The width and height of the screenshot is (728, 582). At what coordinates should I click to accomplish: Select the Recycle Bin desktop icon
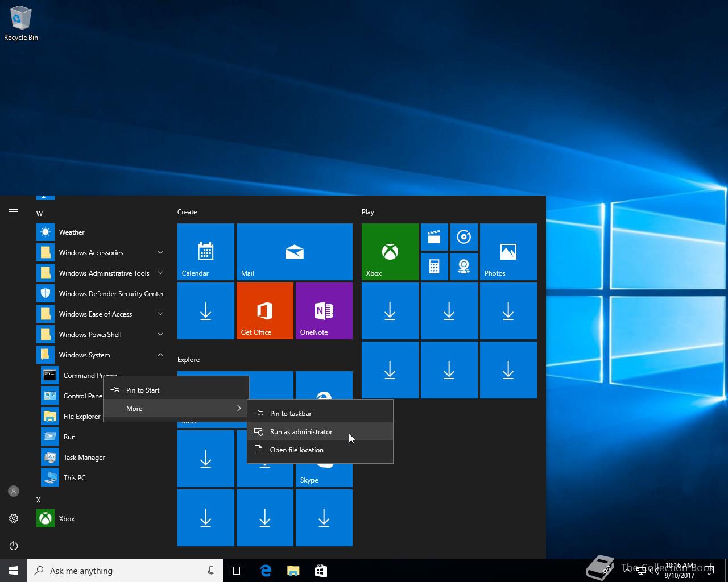click(21, 24)
